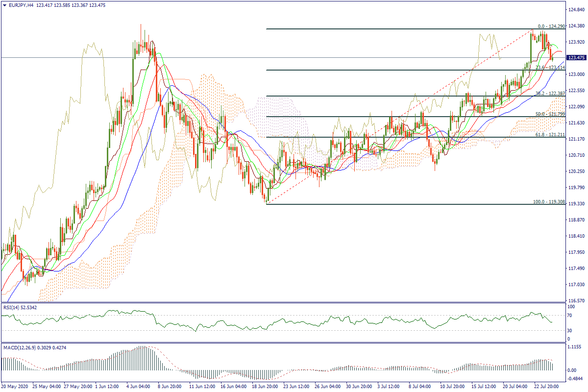Click the triangle arrow beside EURJPY,H4
588x392 pixels.
(x=4, y=4)
